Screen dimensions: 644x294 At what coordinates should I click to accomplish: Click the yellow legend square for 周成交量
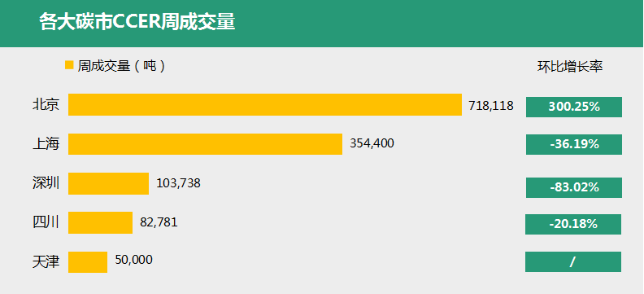pos(69,65)
